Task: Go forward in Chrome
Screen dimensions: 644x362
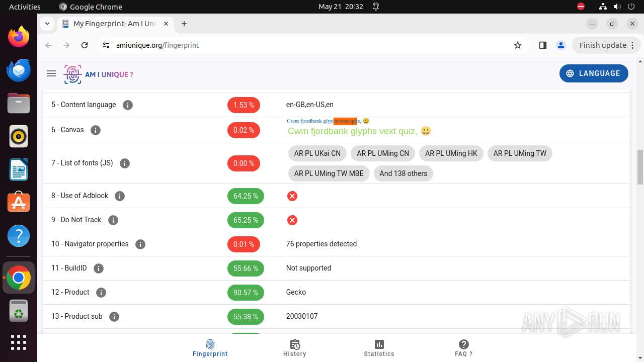Action: [66, 45]
